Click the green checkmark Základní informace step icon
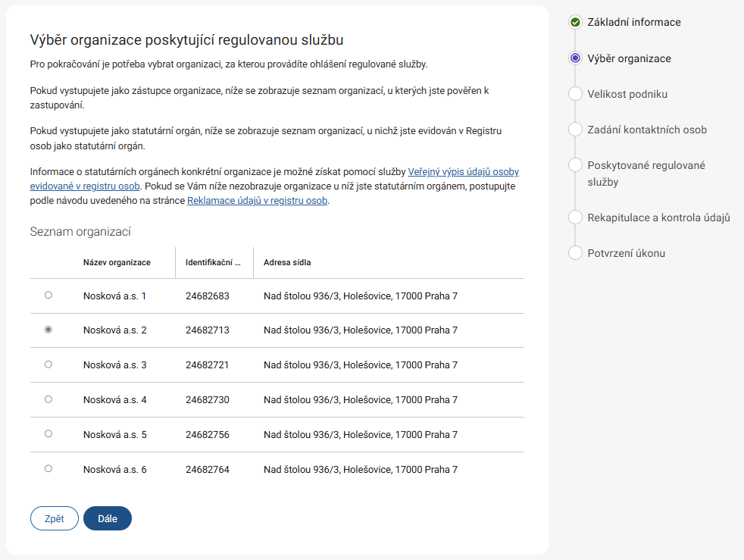 click(575, 23)
